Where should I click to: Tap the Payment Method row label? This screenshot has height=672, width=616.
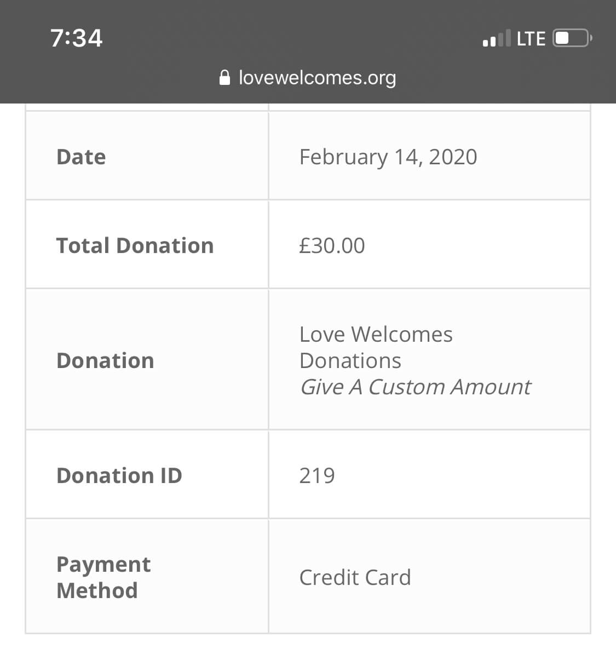coord(103,577)
